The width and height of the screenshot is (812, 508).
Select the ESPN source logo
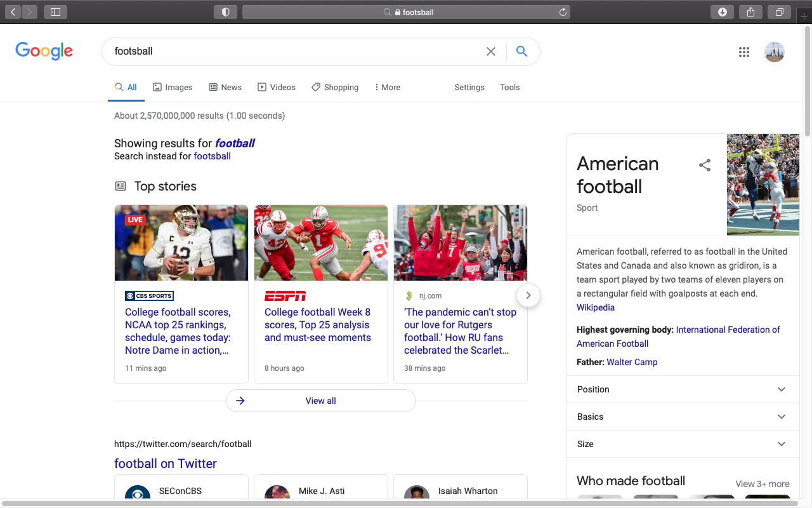point(285,296)
